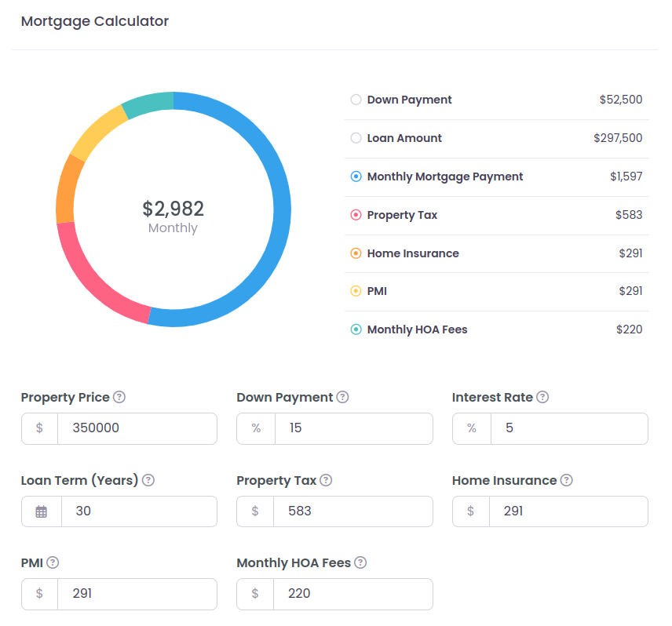Click the Loan Term (Years) help icon
Screen dimensions: 672x626
[148, 480]
